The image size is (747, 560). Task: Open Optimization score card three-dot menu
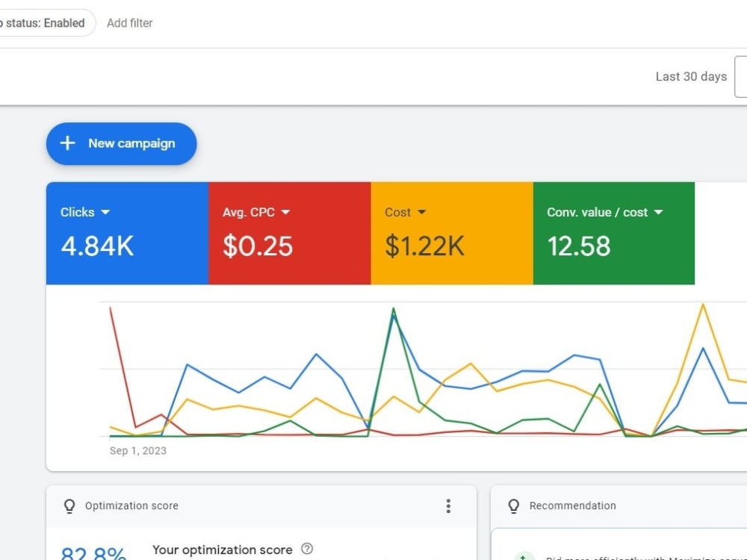click(448, 505)
